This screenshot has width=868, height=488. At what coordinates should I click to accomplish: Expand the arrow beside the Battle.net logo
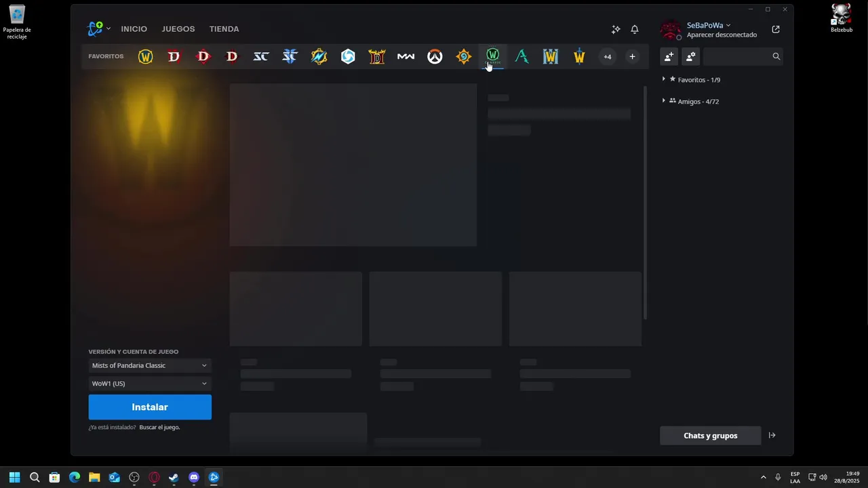(108, 28)
